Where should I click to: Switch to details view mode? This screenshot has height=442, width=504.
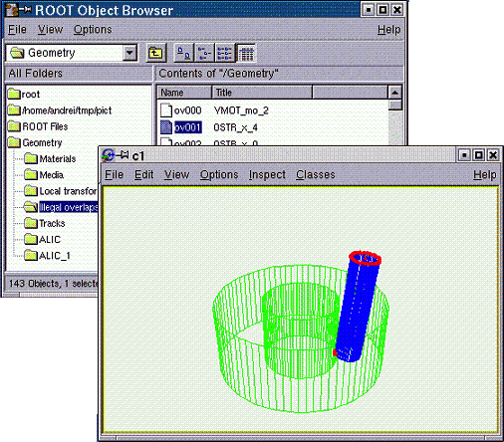[x=246, y=53]
